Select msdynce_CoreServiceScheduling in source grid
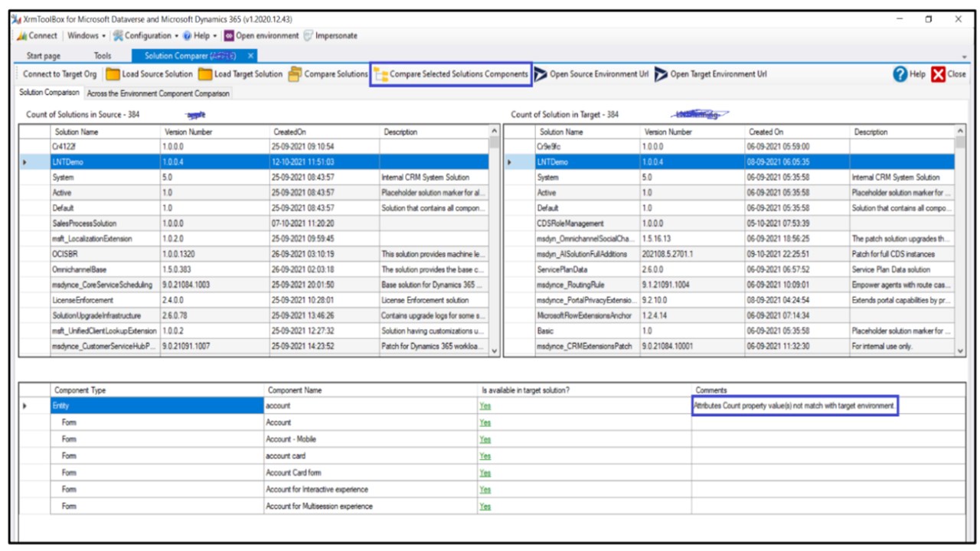The image size is (980, 551). click(253, 285)
